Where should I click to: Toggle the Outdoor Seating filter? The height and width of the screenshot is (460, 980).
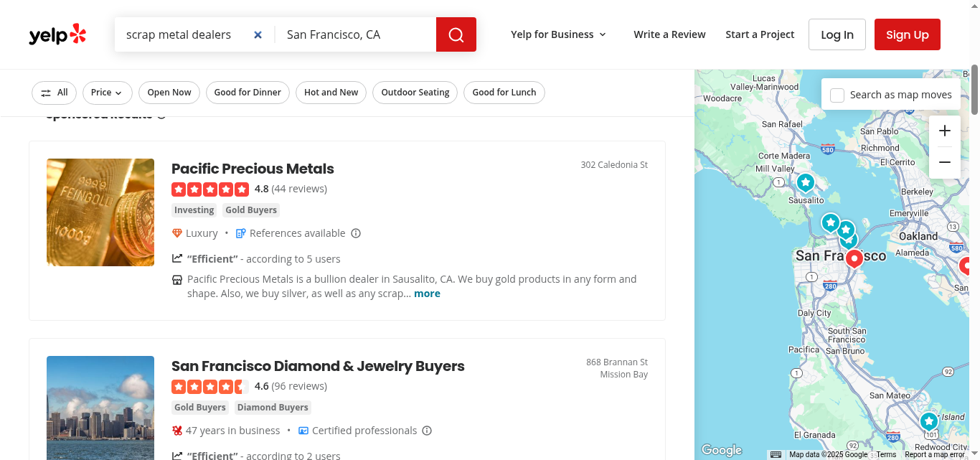click(x=415, y=93)
